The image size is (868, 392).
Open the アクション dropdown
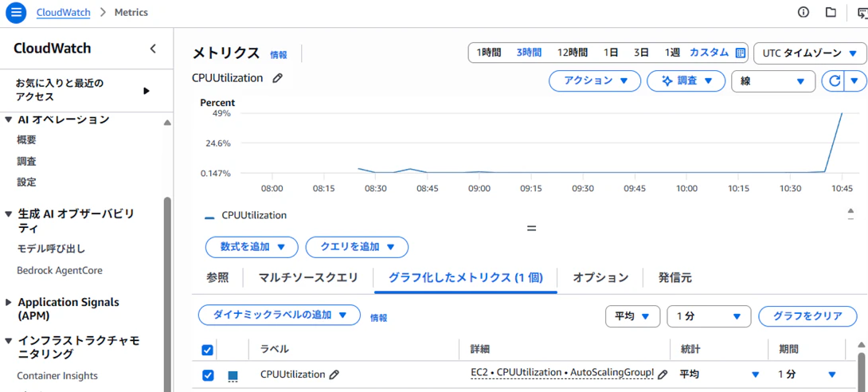595,80
